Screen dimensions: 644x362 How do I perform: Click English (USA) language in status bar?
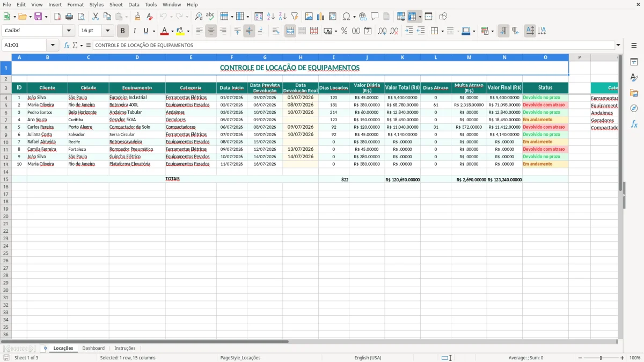click(368, 358)
